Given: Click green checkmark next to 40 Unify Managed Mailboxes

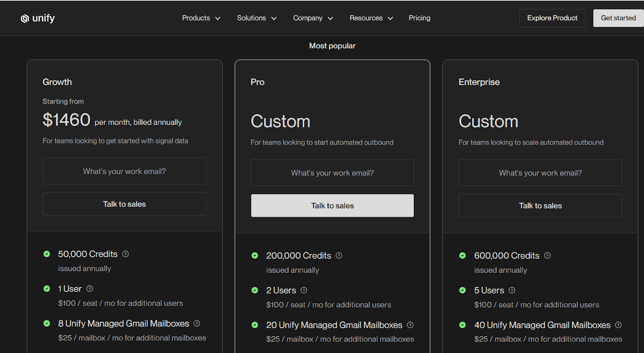Looking at the screenshot, I should (x=462, y=325).
